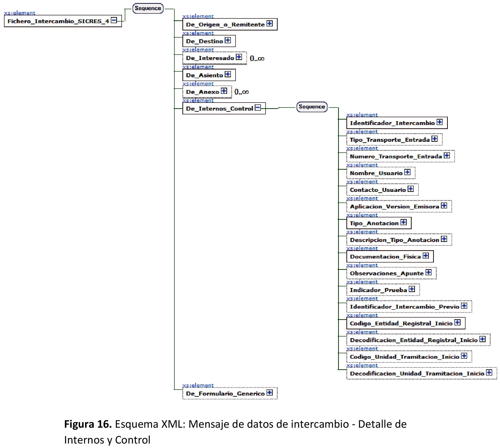Expand Aplicacion_Version_Emisora plus icon

[444, 206]
